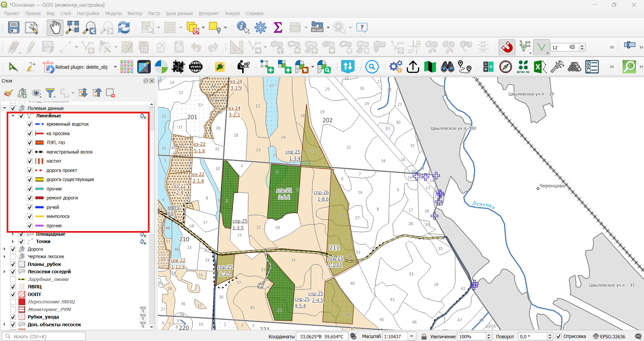
Task: Select the Pan Map hand tool
Action: point(55,27)
